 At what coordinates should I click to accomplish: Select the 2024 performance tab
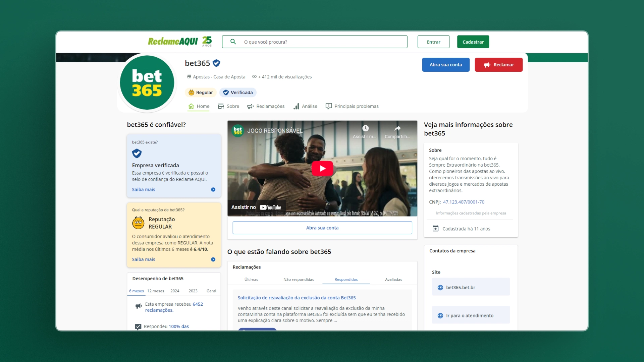click(x=175, y=291)
